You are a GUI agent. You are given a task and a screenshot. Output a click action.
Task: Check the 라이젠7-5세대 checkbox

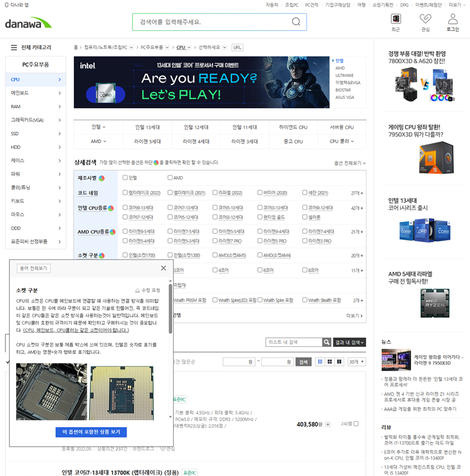(x=170, y=231)
